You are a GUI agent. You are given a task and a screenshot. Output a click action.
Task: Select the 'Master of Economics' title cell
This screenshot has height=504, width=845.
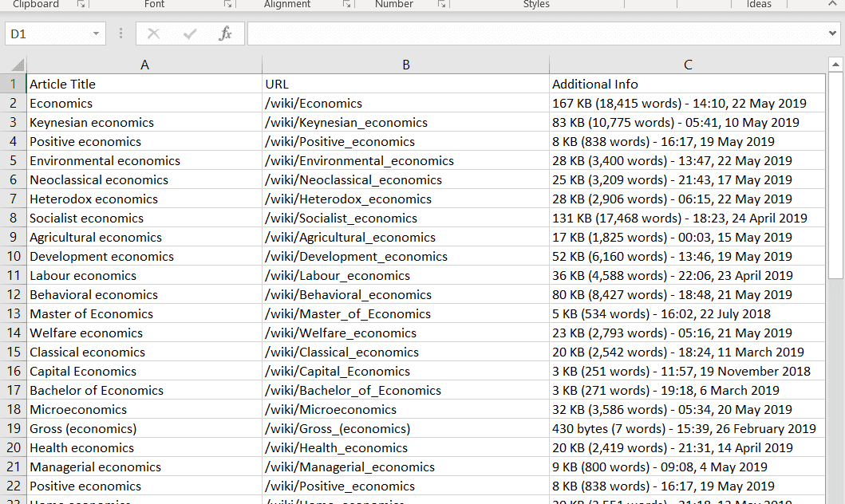[x=144, y=314]
